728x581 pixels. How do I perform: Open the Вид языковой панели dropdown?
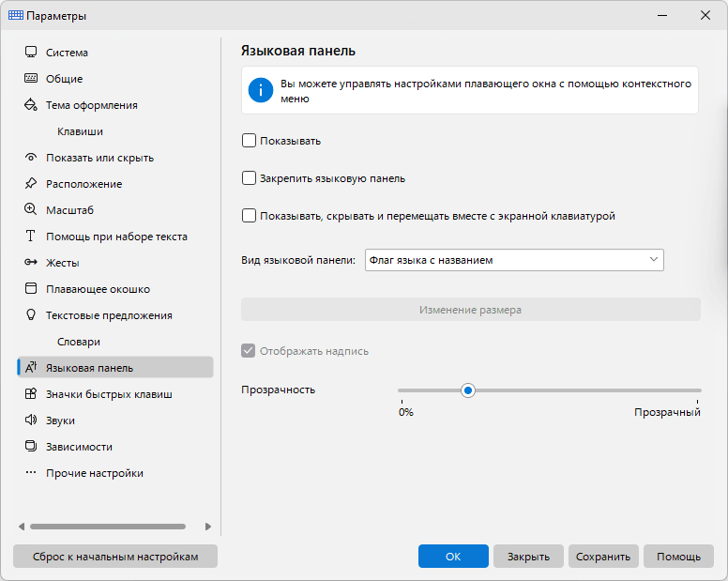click(514, 260)
